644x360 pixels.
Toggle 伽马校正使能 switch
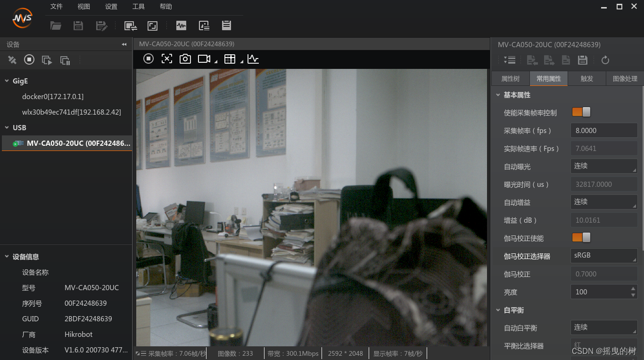581,237
